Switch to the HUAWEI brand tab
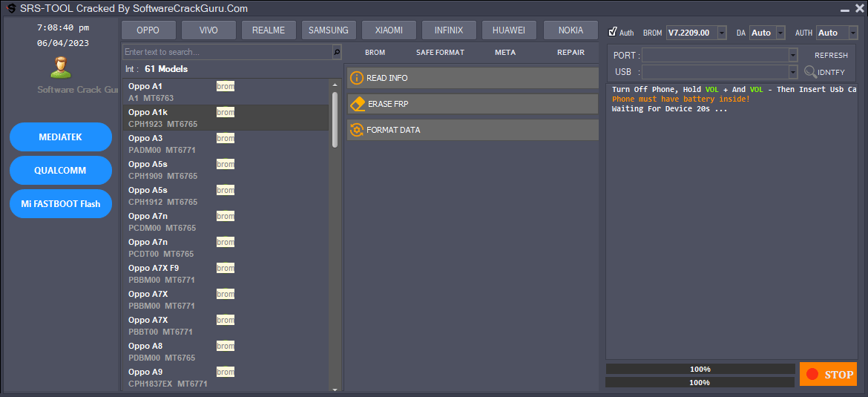This screenshot has width=868, height=397. point(509,30)
